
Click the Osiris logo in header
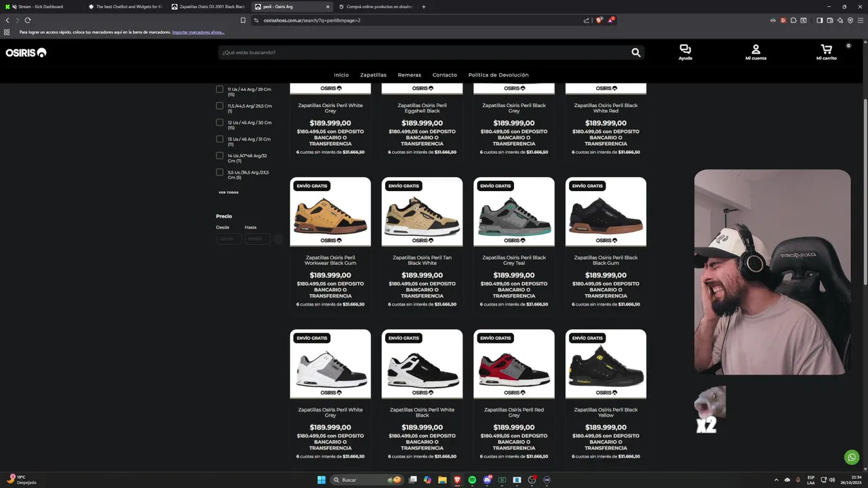(x=26, y=53)
